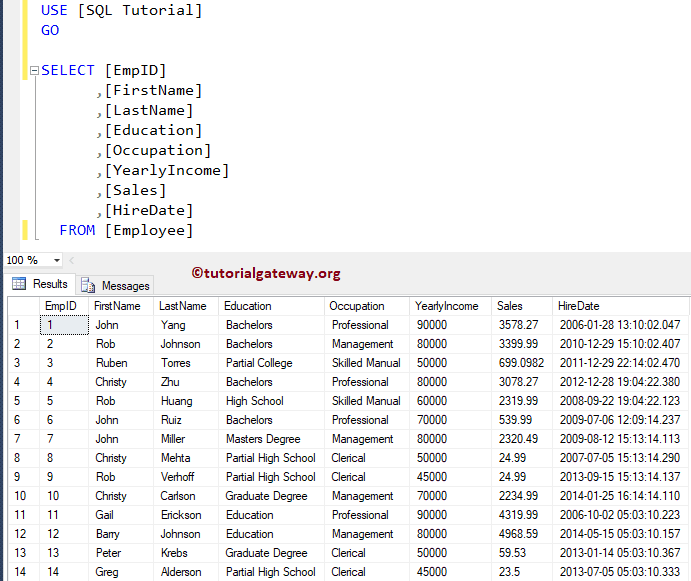Click the sales cell 4319.99
Image resolution: width=691 pixels, height=581 pixels.
(x=522, y=514)
